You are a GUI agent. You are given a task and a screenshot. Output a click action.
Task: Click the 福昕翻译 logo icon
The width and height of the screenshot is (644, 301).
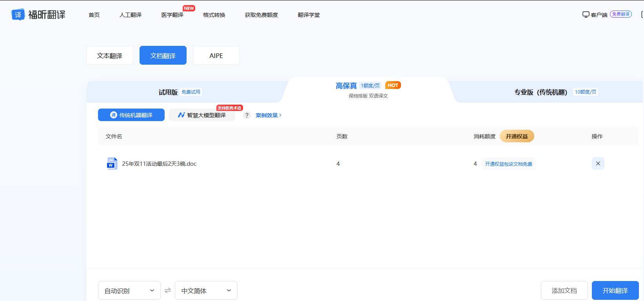[x=18, y=15]
